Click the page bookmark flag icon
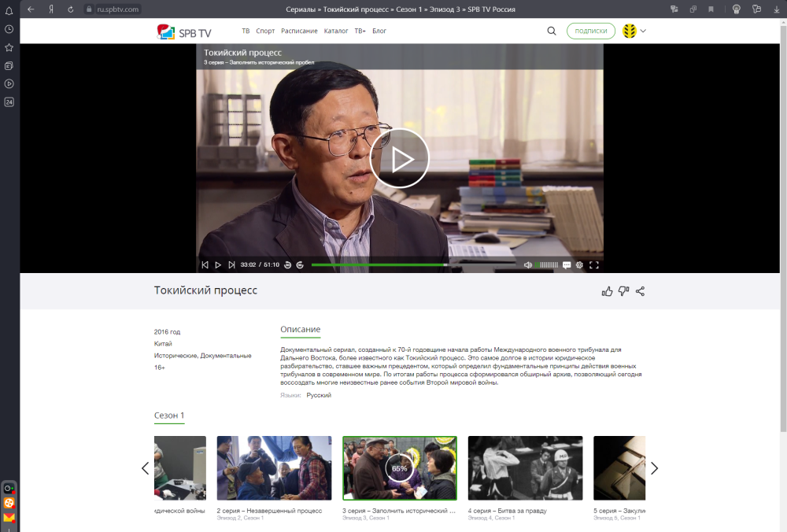Image resolution: width=787 pixels, height=532 pixels. [711, 9]
